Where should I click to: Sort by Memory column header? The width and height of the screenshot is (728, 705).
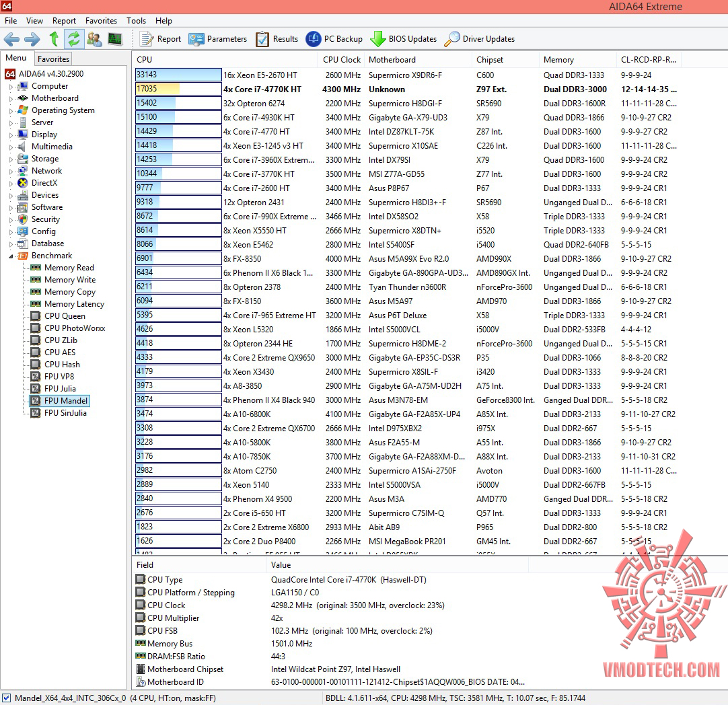click(x=578, y=60)
